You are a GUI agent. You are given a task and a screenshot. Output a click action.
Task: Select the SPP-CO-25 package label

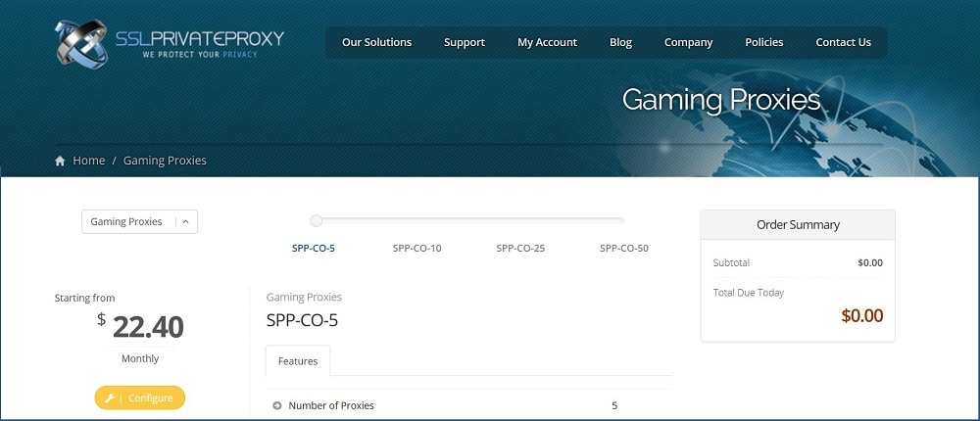pos(520,248)
